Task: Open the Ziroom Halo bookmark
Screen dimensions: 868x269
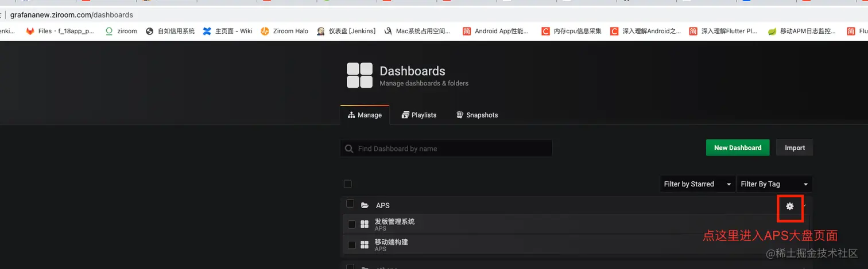Action: [285, 31]
